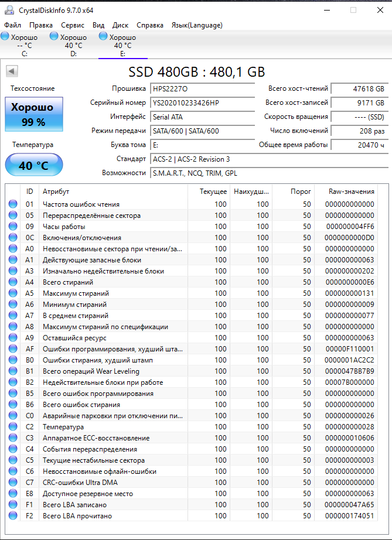Click status icon for row 0C Включения/отключения

(13, 237)
